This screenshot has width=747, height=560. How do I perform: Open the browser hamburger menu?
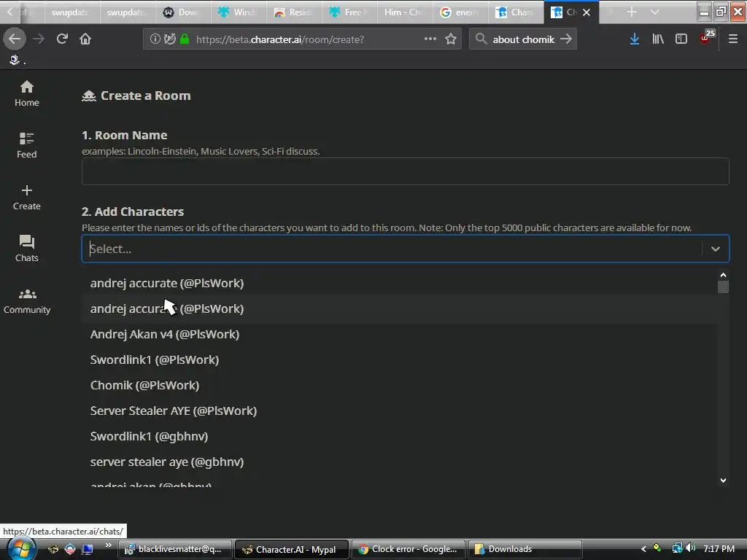pos(733,39)
